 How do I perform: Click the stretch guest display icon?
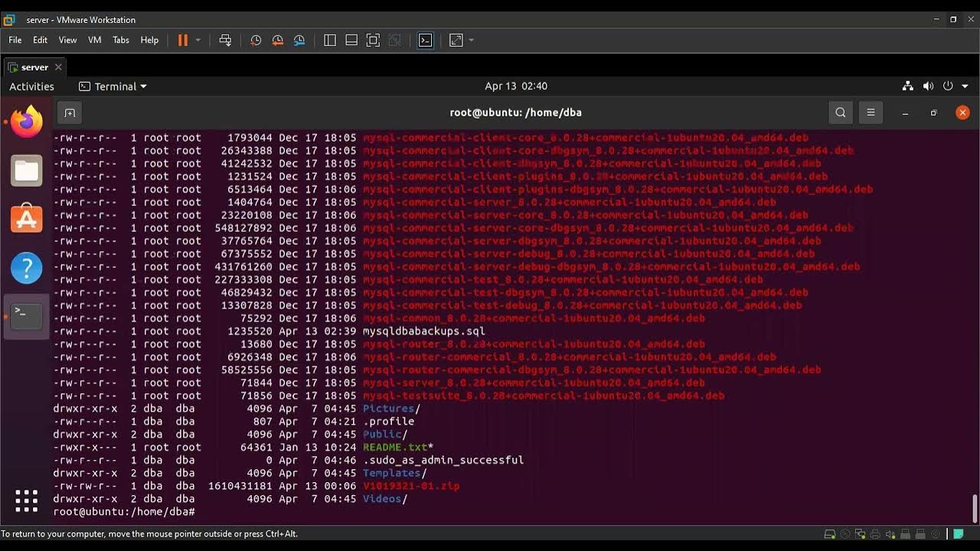[456, 40]
